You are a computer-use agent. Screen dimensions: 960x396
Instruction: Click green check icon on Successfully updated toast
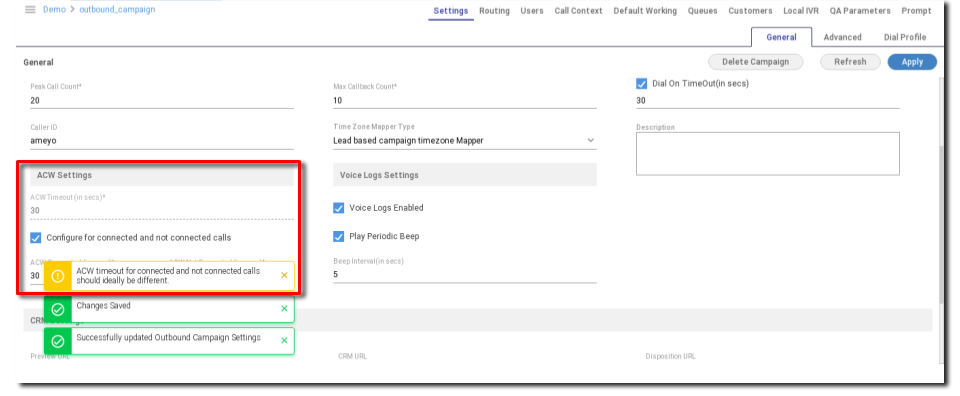(58, 341)
